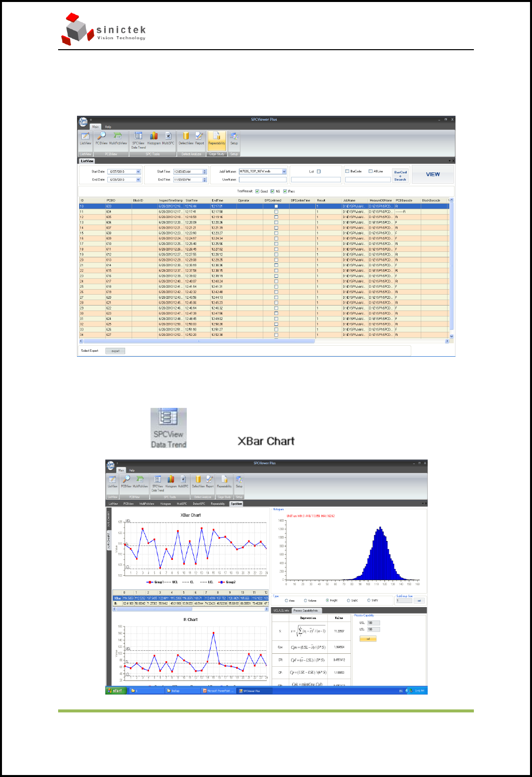
Task: Click the USL value field
Action: pos(374,622)
